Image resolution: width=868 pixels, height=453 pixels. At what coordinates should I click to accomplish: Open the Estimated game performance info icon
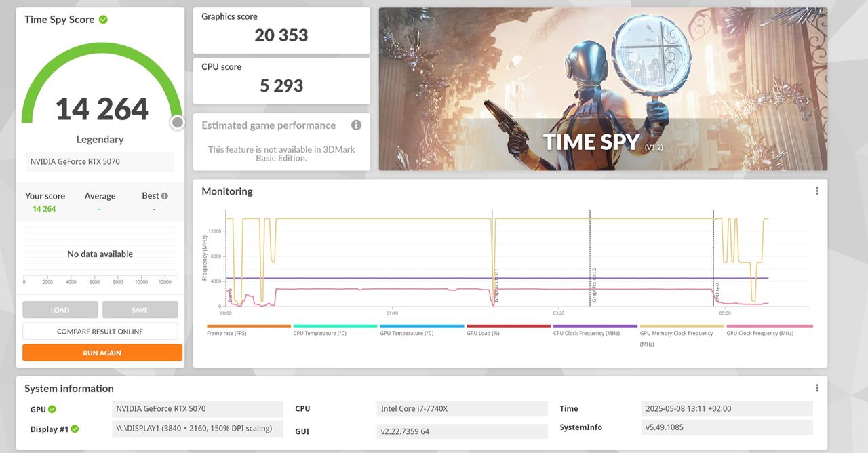(x=356, y=125)
